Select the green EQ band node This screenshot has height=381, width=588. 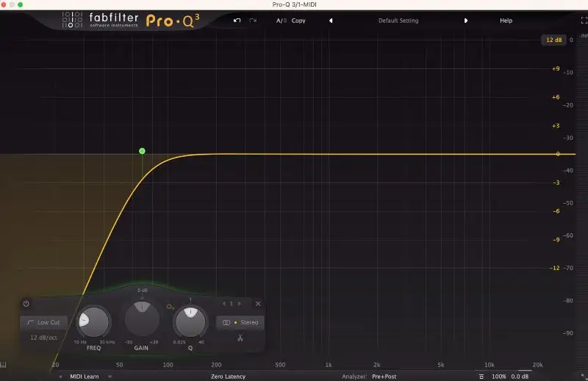142,151
